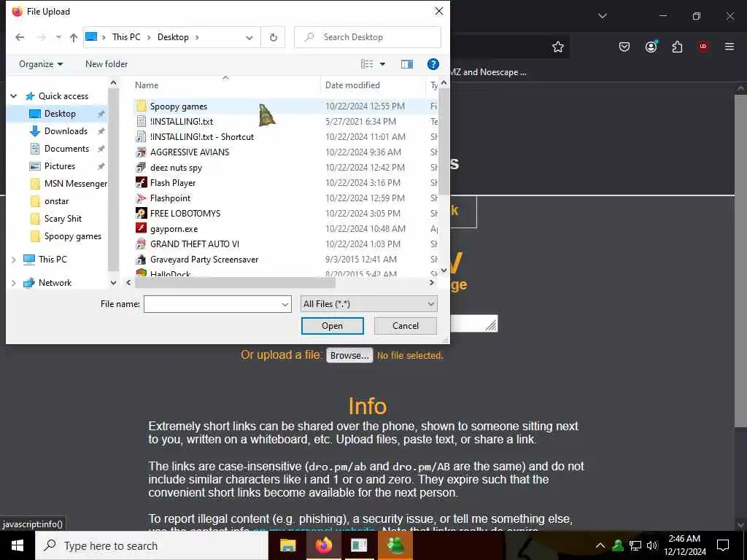
Task: Click the !INSTALLING!.txt document icon
Action: (x=141, y=122)
